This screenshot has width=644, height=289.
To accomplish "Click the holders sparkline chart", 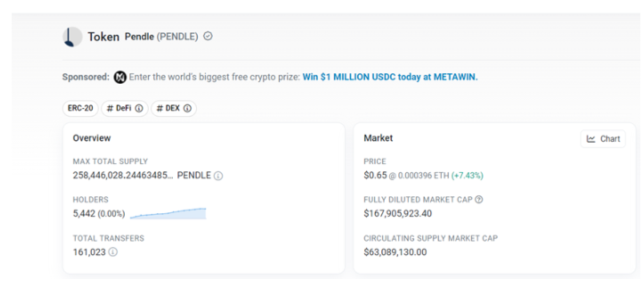I will click(x=168, y=214).
